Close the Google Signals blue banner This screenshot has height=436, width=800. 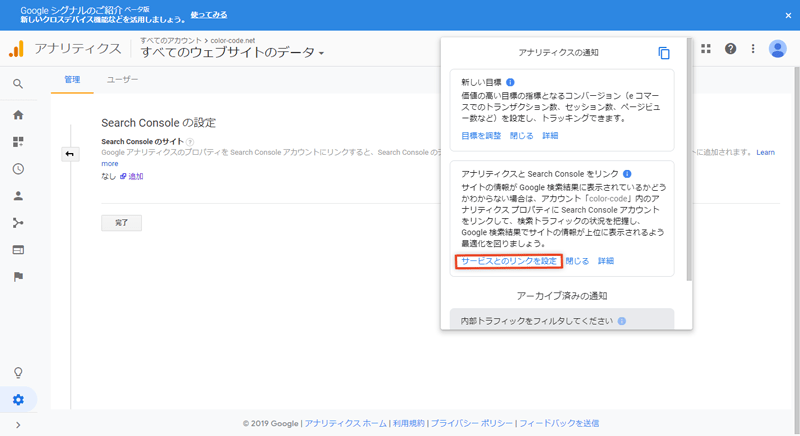pos(788,15)
